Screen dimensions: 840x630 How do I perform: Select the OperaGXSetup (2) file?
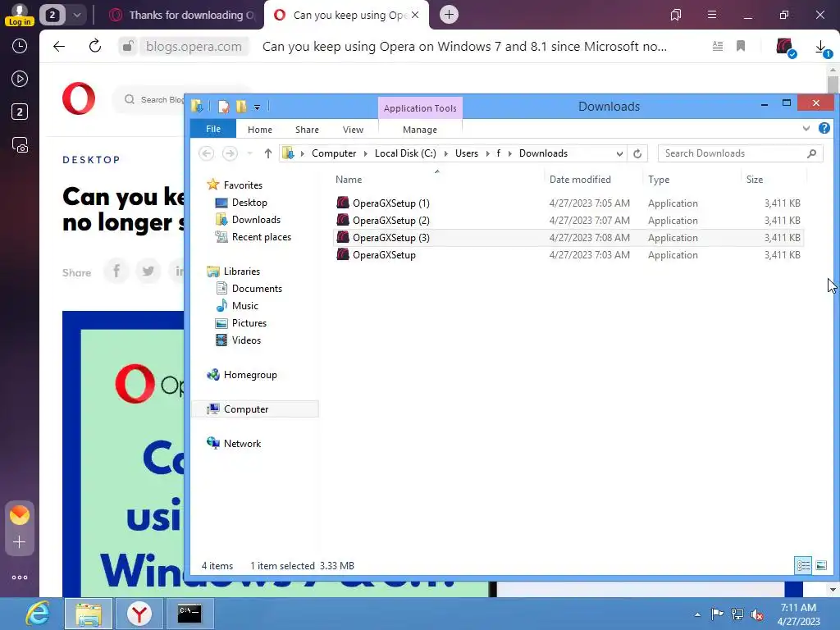click(x=568, y=220)
